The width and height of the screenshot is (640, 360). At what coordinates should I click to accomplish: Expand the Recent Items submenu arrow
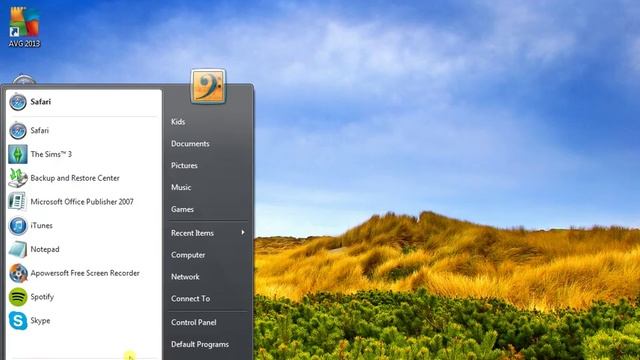click(x=243, y=233)
